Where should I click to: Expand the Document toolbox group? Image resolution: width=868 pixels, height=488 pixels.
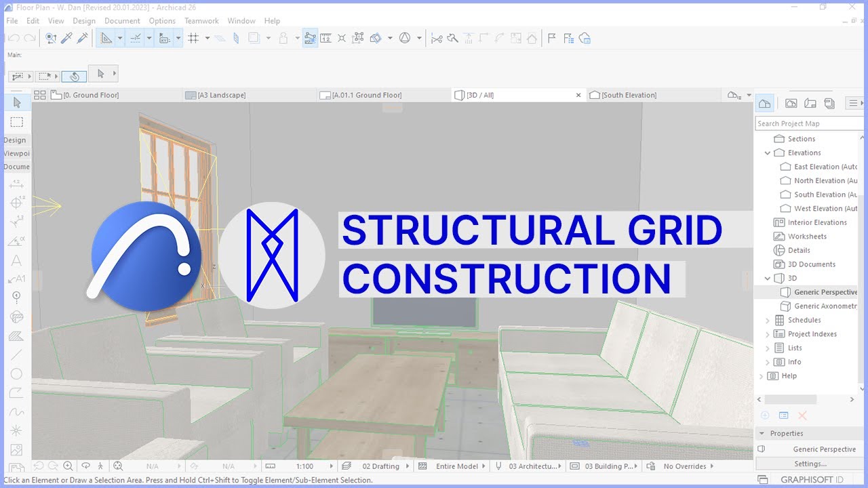point(16,167)
